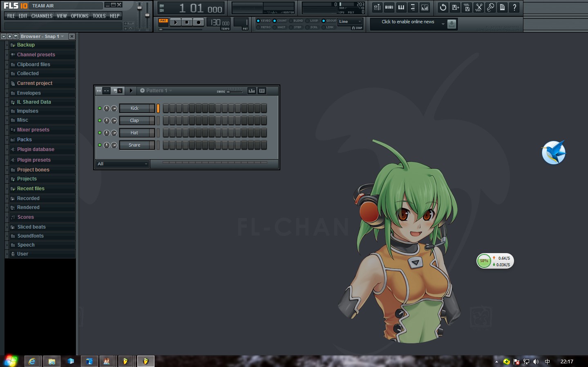Click the Clap channel button

coord(137,120)
